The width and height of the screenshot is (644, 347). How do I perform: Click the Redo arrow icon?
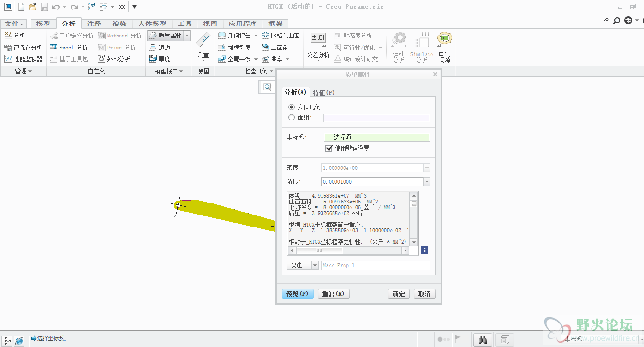pos(73,7)
